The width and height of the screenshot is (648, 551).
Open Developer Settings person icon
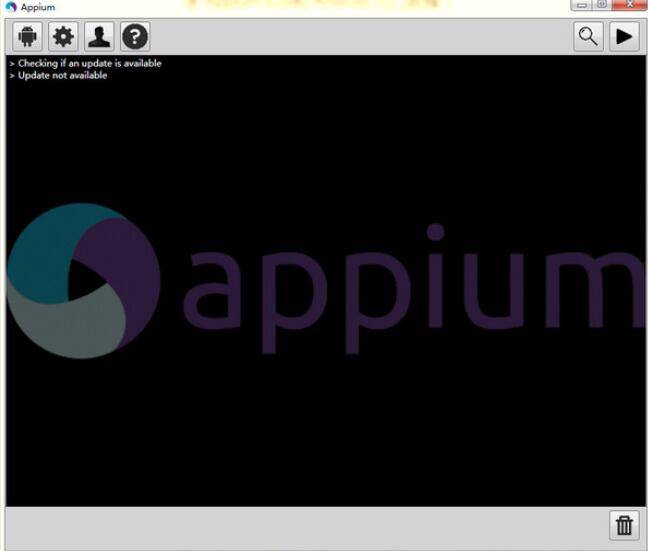(99, 36)
